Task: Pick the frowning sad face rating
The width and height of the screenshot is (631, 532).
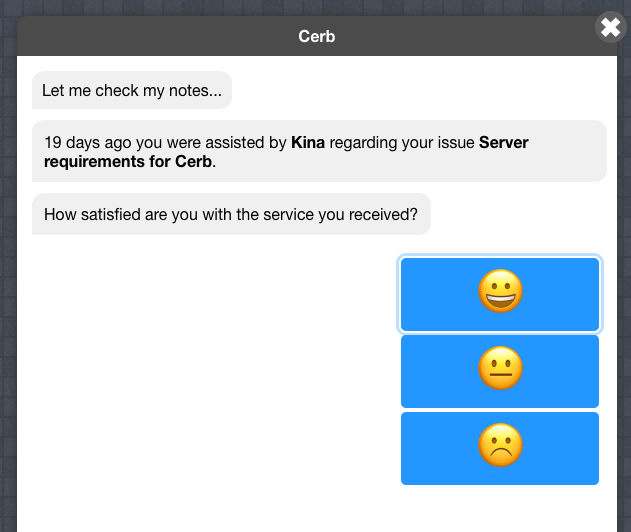Action: pos(500,448)
